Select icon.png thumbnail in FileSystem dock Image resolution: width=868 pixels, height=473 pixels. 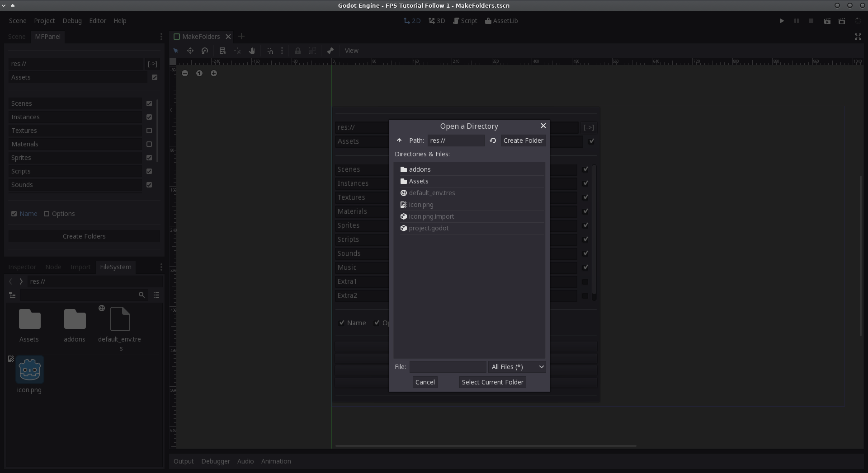(29, 370)
